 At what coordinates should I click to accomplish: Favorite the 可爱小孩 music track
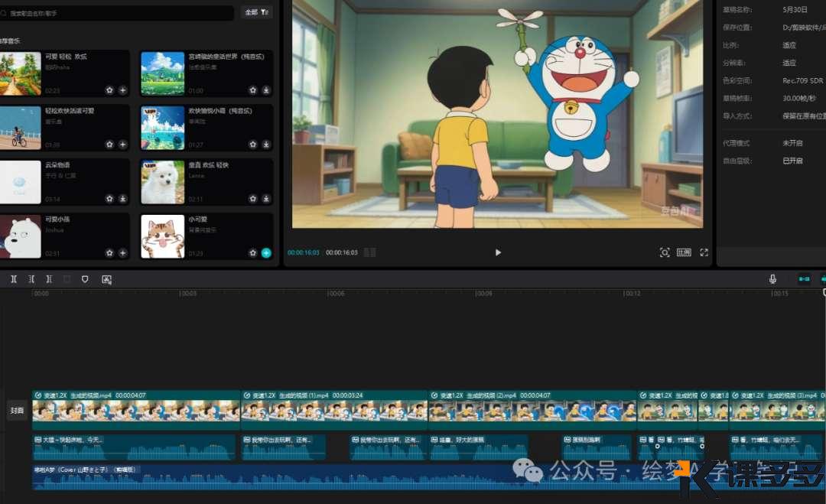point(109,253)
